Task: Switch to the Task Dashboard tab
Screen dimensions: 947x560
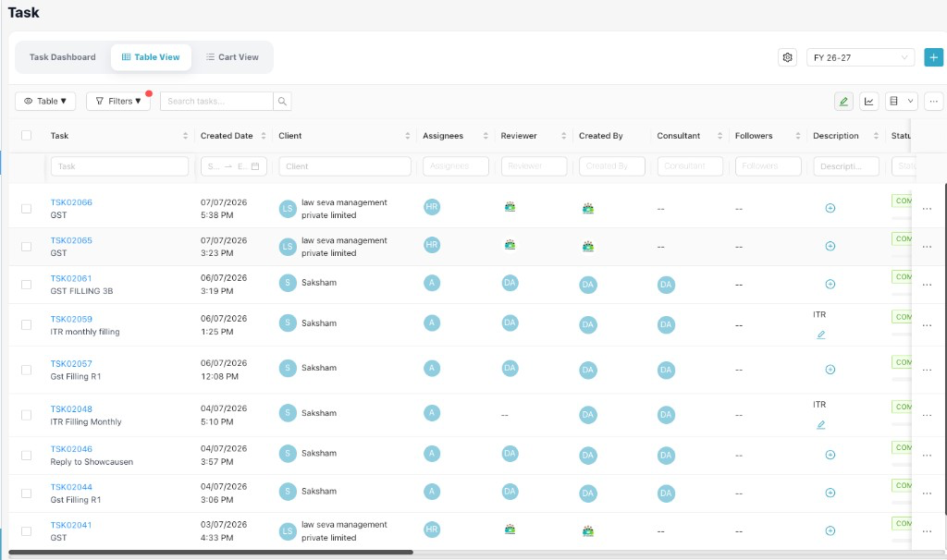Action: coord(62,57)
